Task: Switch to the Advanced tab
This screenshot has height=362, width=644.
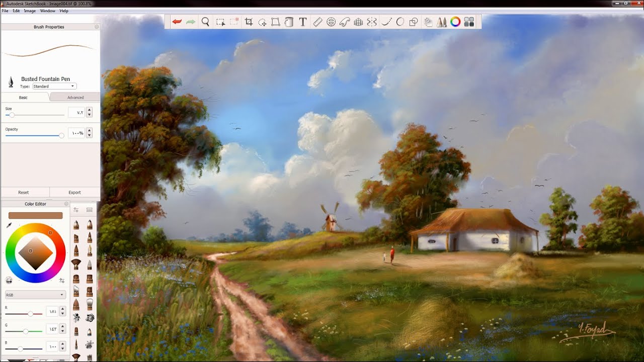Action: point(75,98)
